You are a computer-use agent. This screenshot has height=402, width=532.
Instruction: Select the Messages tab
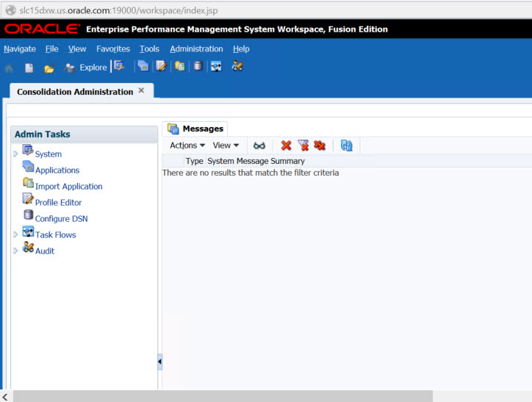point(195,129)
